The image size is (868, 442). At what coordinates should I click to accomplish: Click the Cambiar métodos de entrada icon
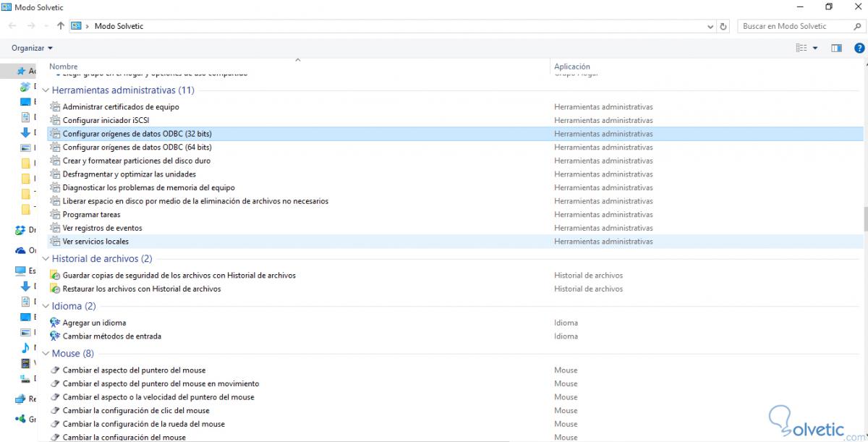click(x=55, y=336)
